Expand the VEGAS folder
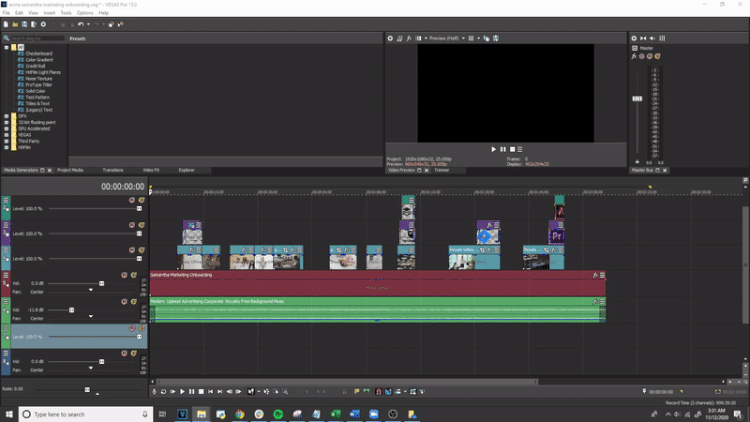 click(x=6, y=135)
